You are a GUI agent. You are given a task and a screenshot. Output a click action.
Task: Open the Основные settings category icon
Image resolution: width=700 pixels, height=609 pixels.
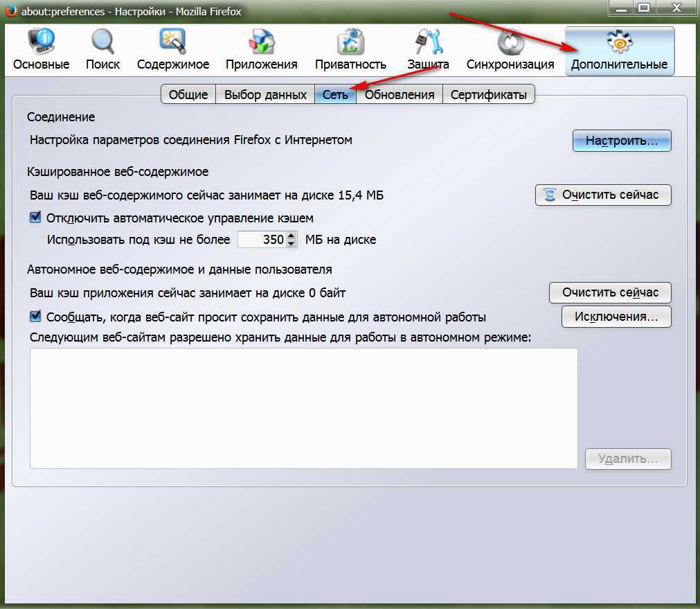coord(41,50)
